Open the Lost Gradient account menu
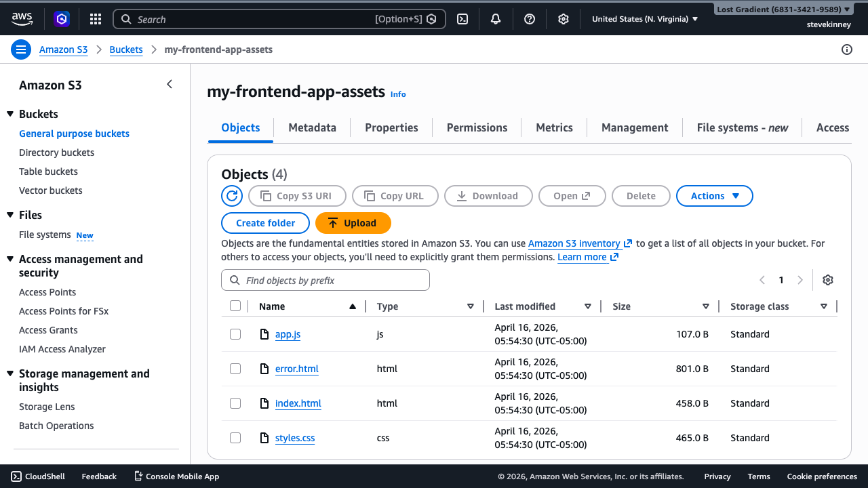The height and width of the screenshot is (488, 868). [783, 9]
